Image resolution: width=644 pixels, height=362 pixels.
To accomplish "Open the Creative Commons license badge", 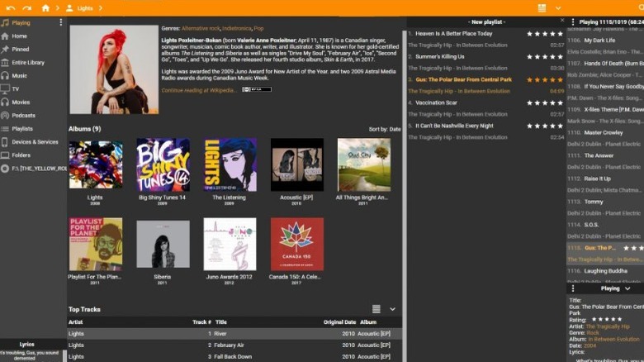I will 257,89.
